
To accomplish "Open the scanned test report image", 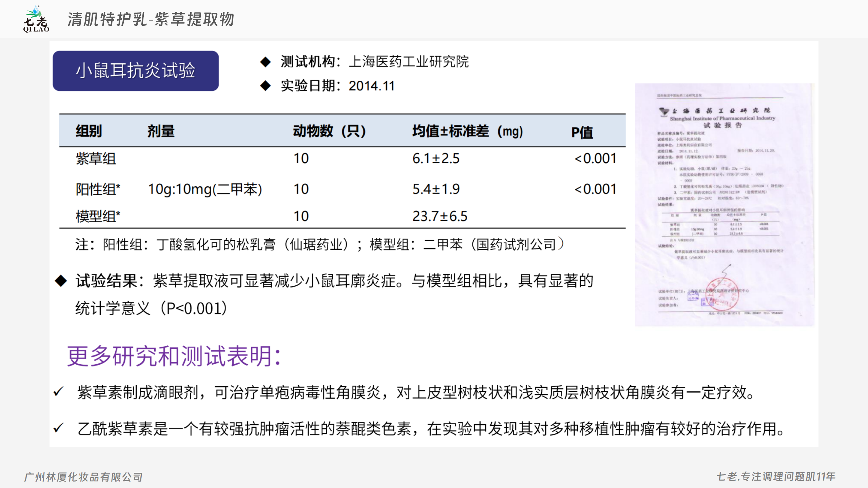I will 724,205.
